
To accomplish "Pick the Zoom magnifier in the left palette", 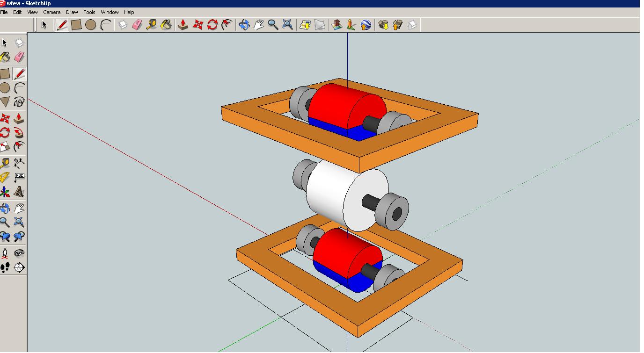I will (5, 222).
